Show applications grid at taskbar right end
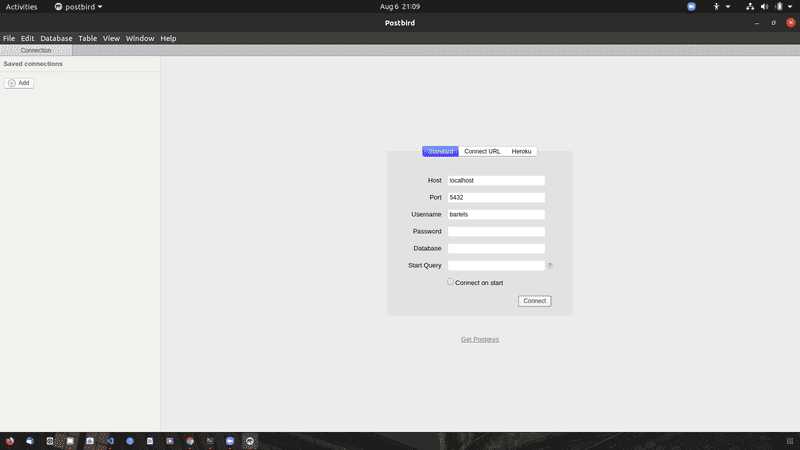Viewport: 800px width, 450px height. point(790,441)
